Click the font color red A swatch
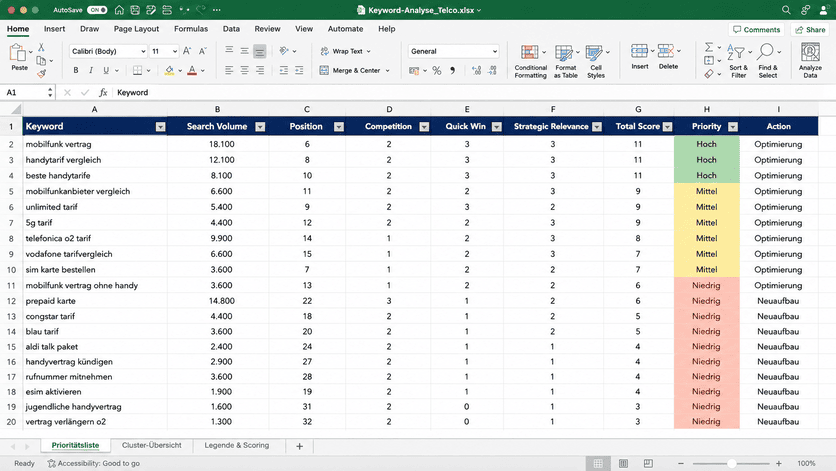Screen dimensions: 836x471 (192, 70)
